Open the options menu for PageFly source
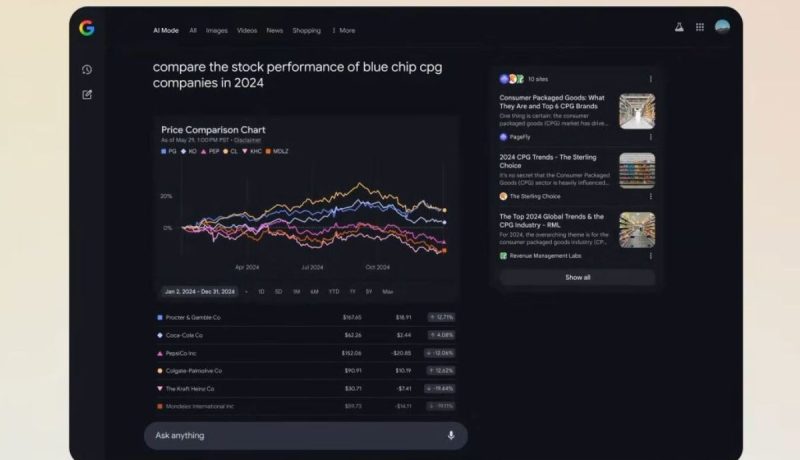The image size is (800, 460). pos(651,137)
